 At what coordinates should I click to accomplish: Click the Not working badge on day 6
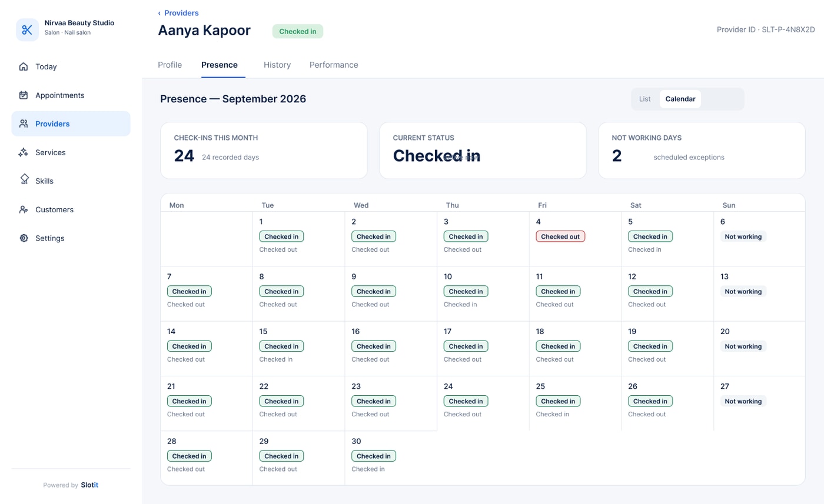743,236
